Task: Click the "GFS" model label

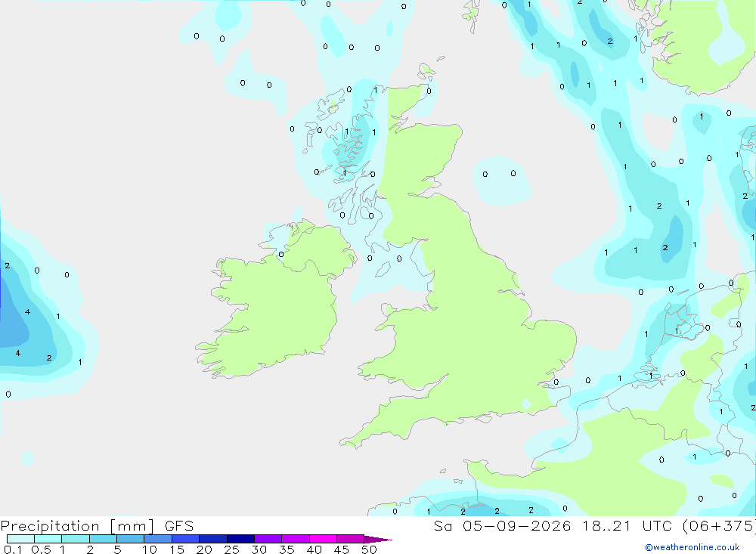Action: click(x=179, y=526)
